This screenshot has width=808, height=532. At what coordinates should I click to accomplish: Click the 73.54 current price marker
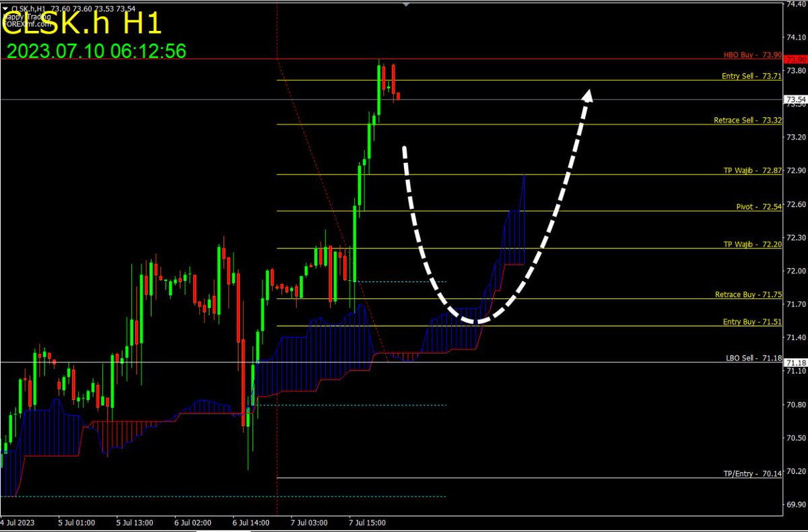[x=795, y=98]
